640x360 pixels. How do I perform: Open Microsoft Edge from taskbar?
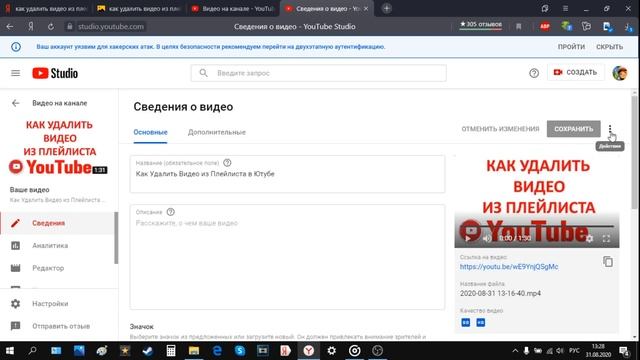coord(217,351)
